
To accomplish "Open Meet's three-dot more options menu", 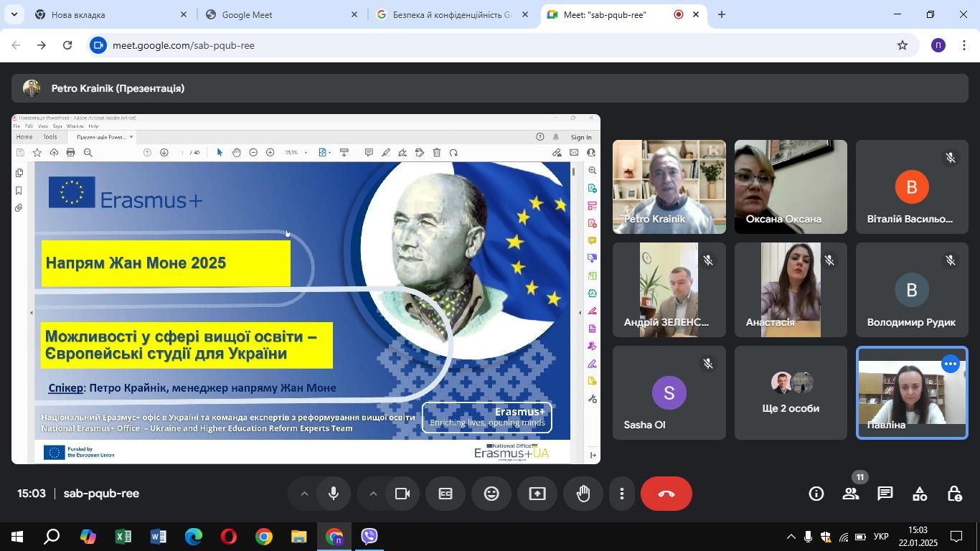I will click(622, 494).
